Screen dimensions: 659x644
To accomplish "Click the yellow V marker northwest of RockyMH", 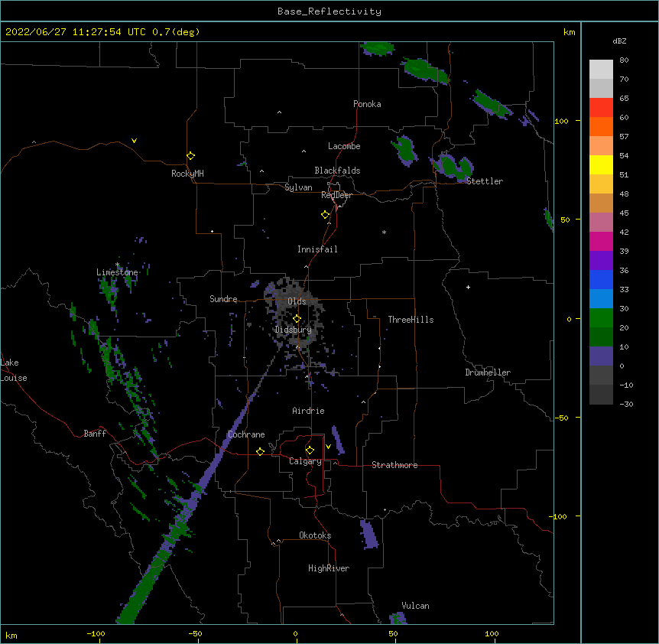I will tap(134, 141).
